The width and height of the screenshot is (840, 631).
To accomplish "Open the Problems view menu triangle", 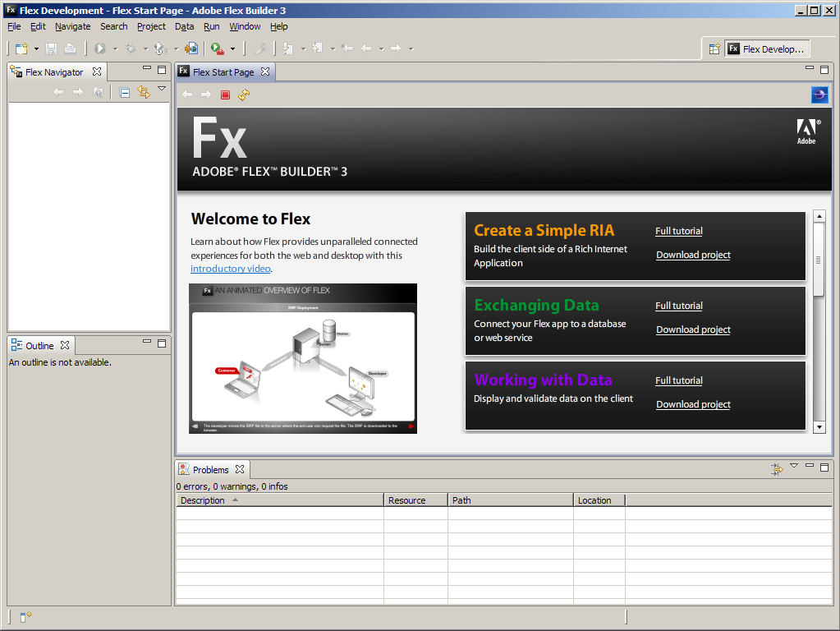I will 795,466.
